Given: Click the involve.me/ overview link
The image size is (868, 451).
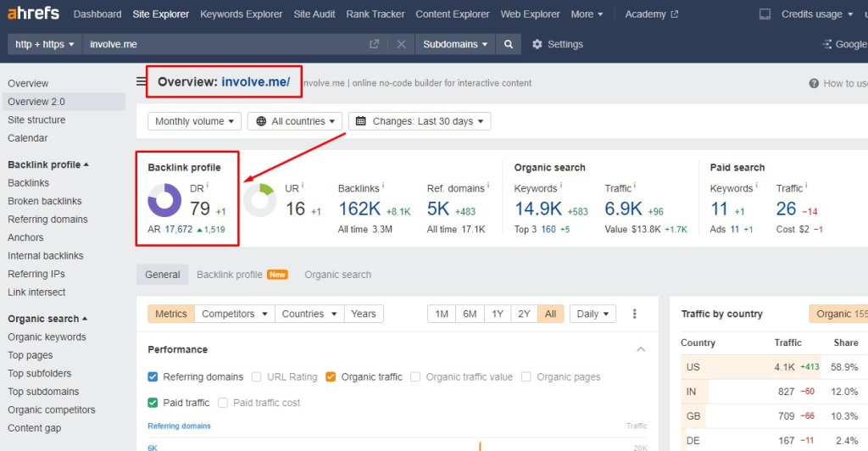Looking at the screenshot, I should pos(256,82).
